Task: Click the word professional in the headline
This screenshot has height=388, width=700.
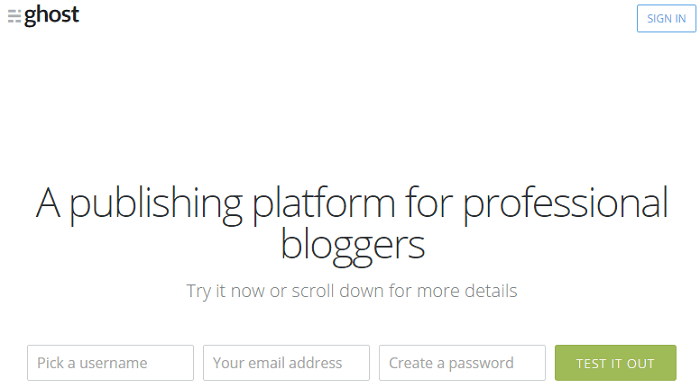Action: pos(565,205)
